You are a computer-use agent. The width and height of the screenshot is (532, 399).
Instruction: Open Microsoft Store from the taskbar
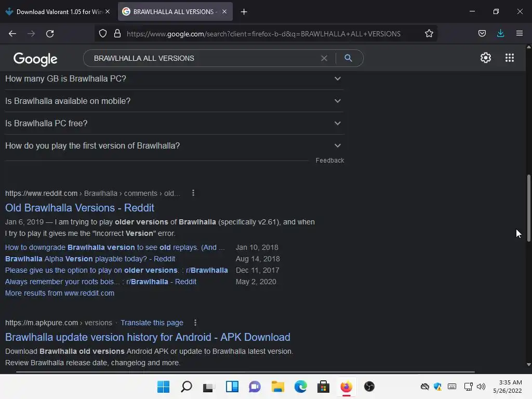(323, 387)
